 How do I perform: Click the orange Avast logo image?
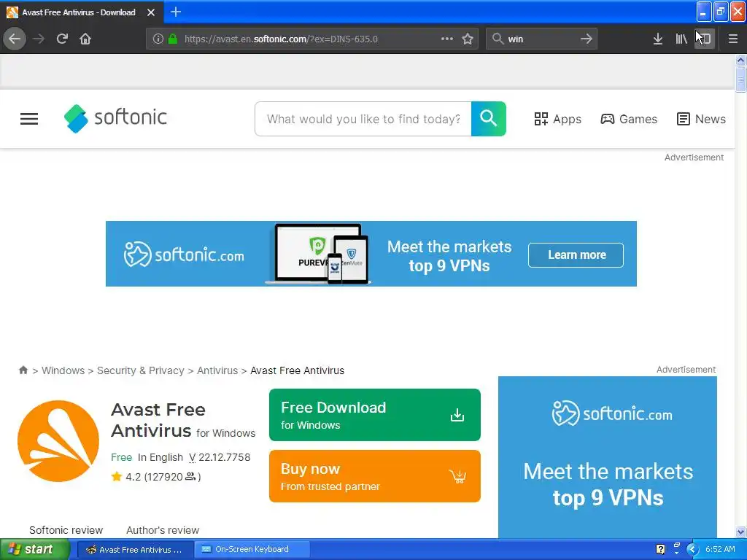click(58, 441)
